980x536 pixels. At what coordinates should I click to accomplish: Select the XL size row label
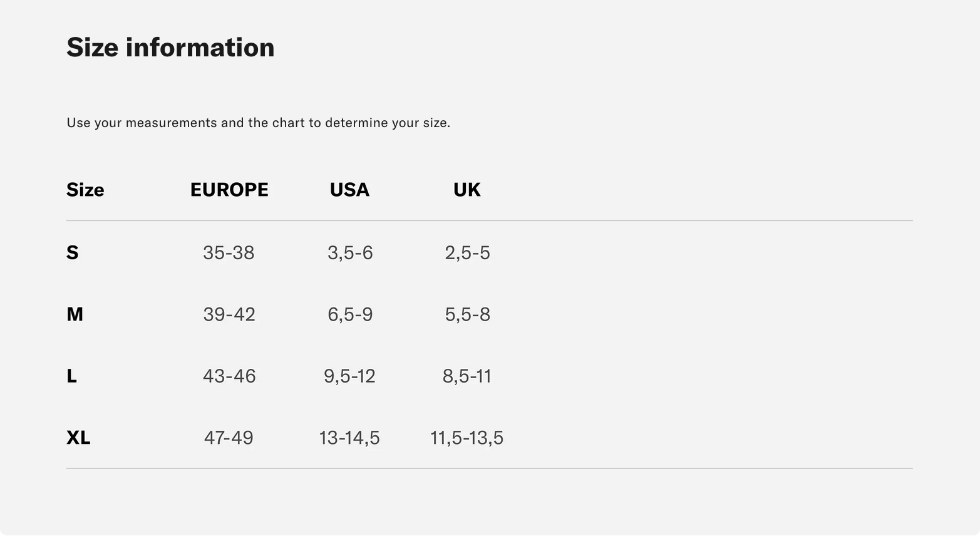click(x=78, y=437)
